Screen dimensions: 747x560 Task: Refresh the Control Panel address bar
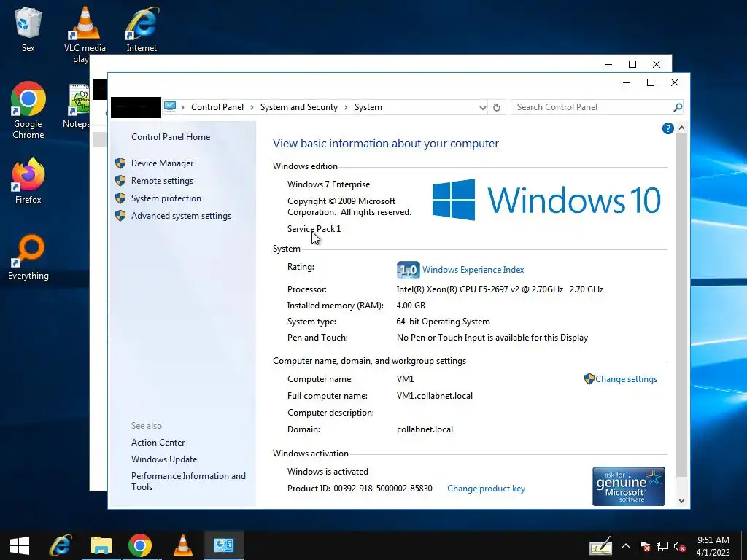[x=496, y=107]
